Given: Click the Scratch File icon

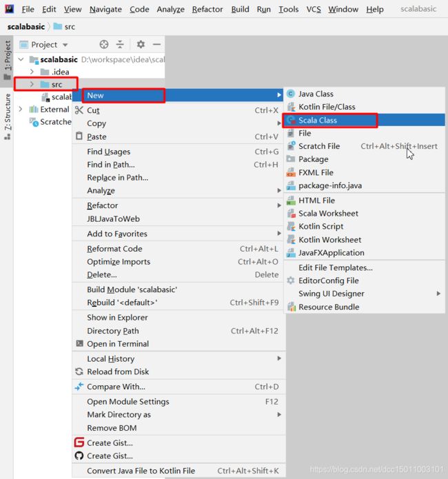Looking at the screenshot, I should click(x=292, y=146).
